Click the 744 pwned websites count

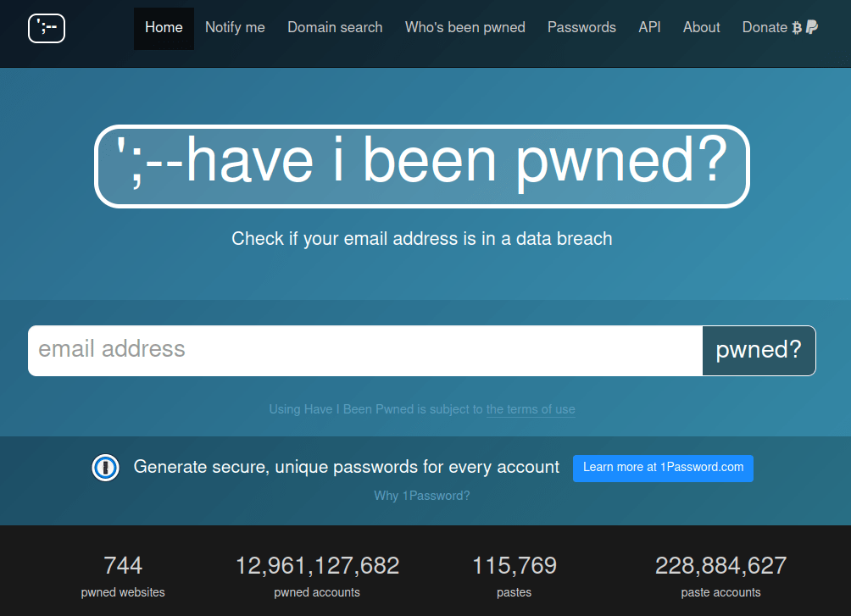pyautogui.click(x=123, y=565)
